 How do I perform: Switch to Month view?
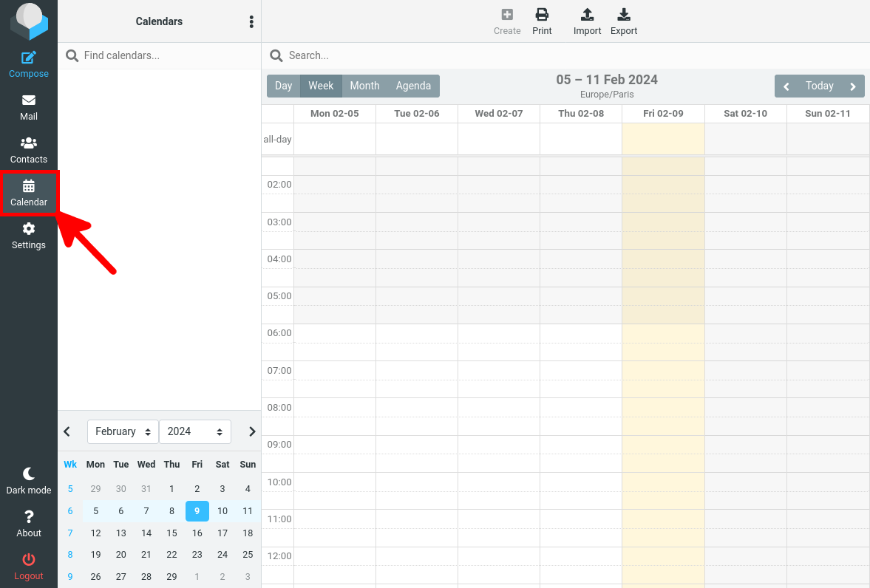[x=364, y=86]
